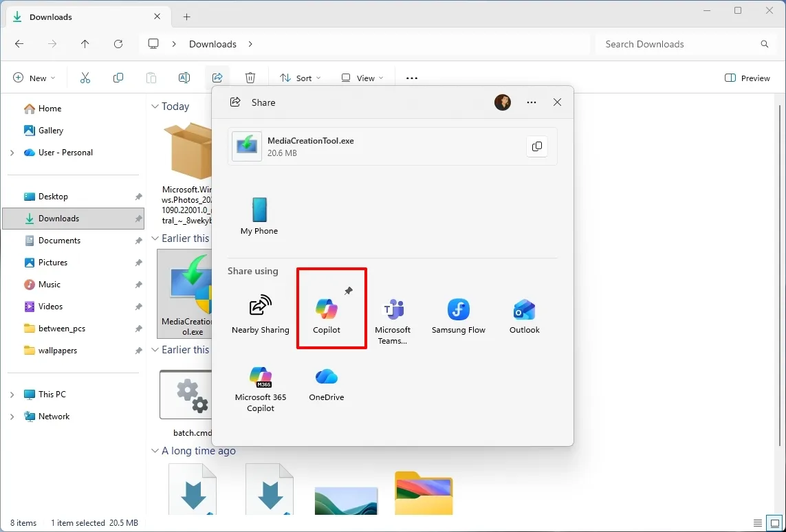Unpin Documents from Quick access
This screenshot has height=532, width=786.
point(138,241)
